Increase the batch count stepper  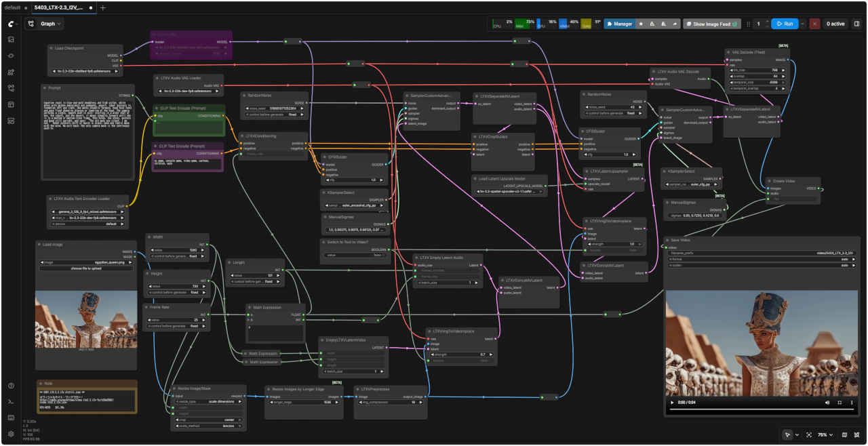point(767,21)
